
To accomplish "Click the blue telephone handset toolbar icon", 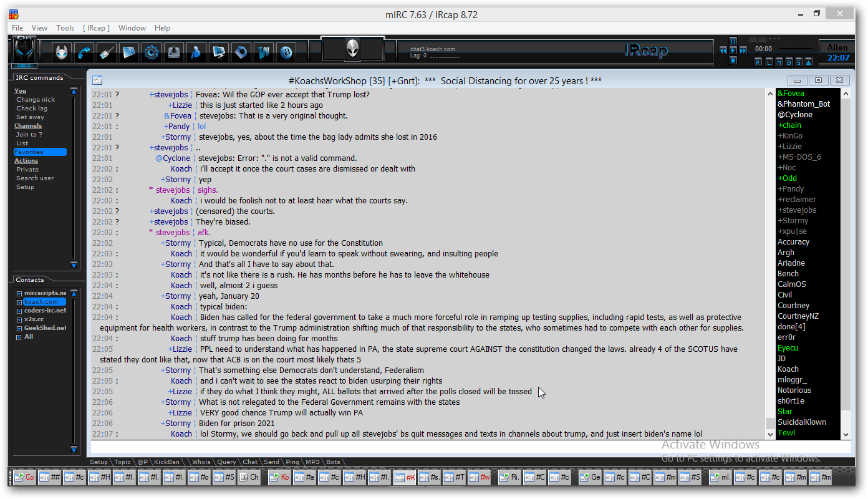I will [x=84, y=52].
